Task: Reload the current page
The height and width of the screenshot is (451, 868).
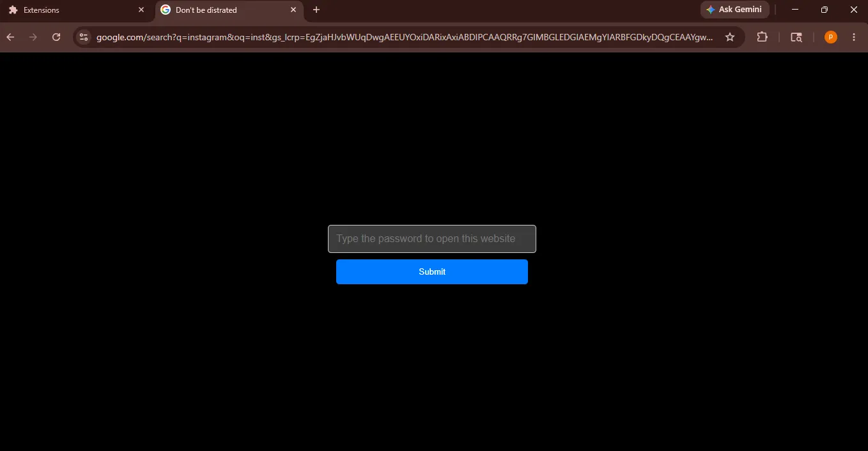Action: tap(56, 37)
